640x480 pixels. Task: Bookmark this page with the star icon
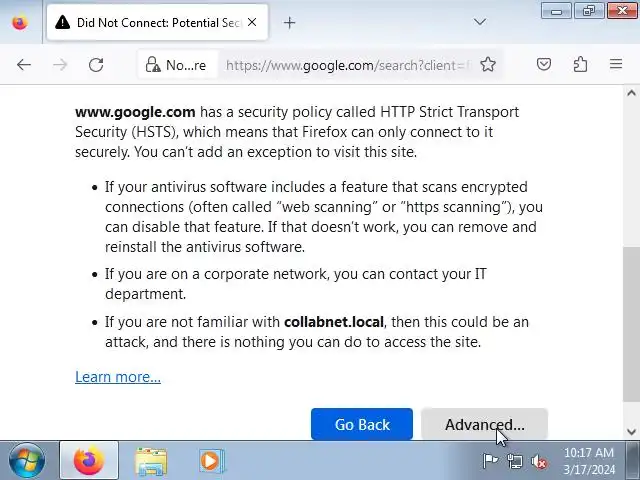point(488,65)
